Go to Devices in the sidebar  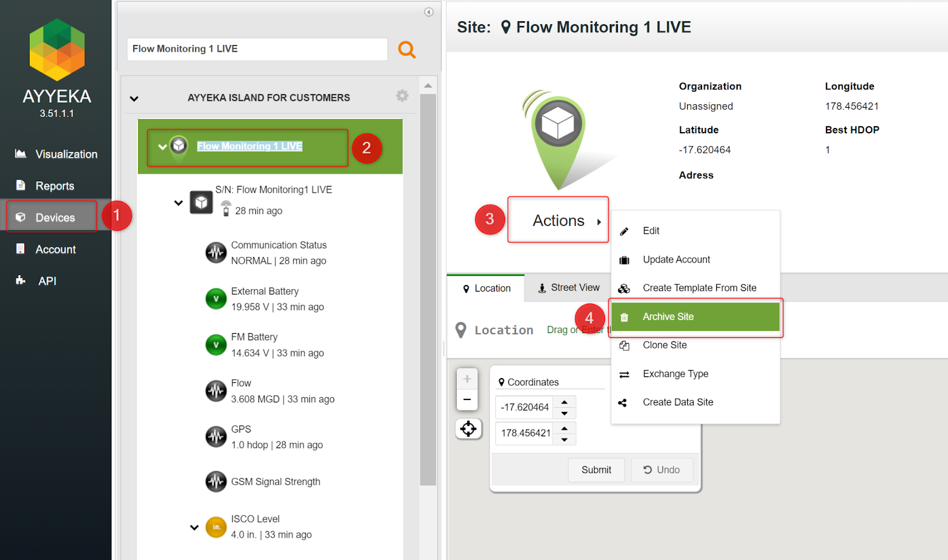(56, 217)
